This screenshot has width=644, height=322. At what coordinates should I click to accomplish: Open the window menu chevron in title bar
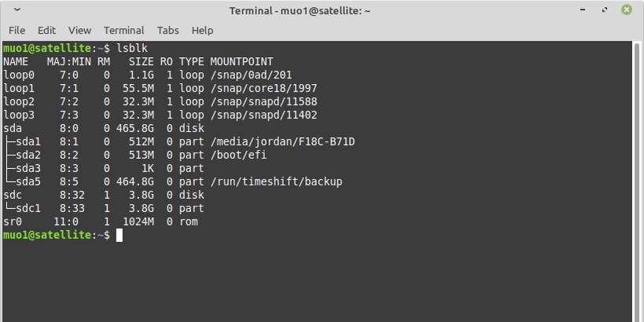click(x=17, y=10)
